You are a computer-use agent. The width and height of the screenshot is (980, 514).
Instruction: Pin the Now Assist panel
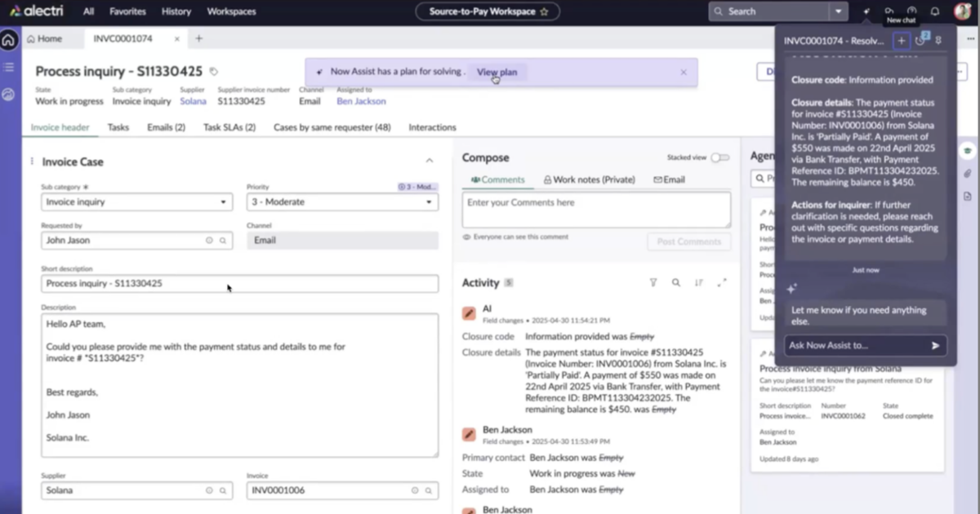(938, 41)
